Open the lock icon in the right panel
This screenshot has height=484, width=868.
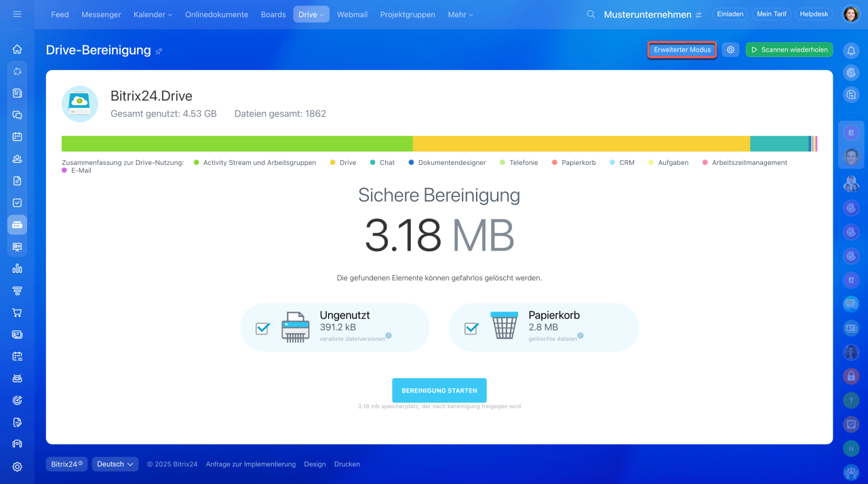(851, 375)
